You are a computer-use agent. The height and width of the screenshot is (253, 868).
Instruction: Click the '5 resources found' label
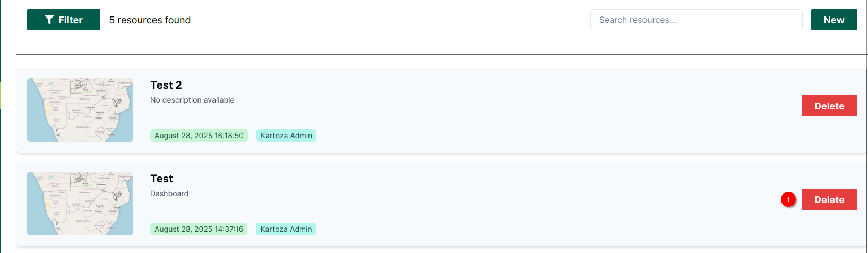point(150,20)
